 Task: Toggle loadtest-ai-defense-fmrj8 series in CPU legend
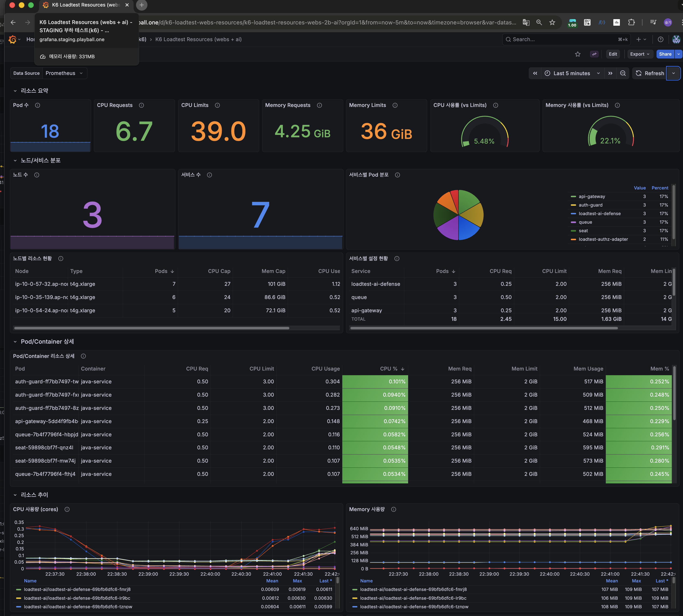[x=77, y=589]
